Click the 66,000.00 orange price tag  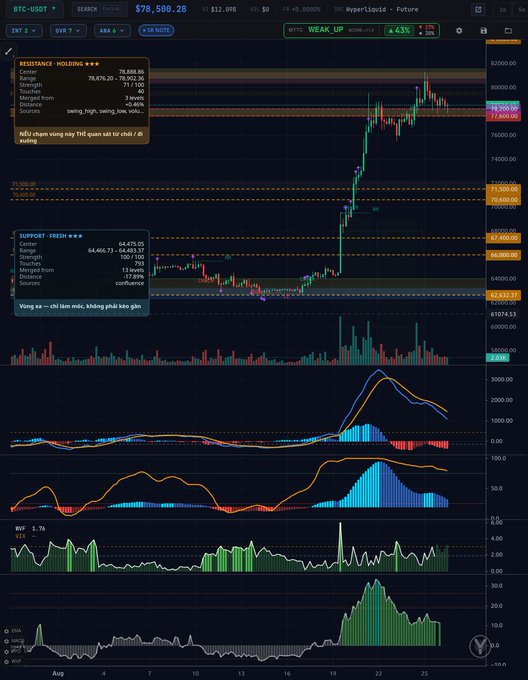[504, 255]
